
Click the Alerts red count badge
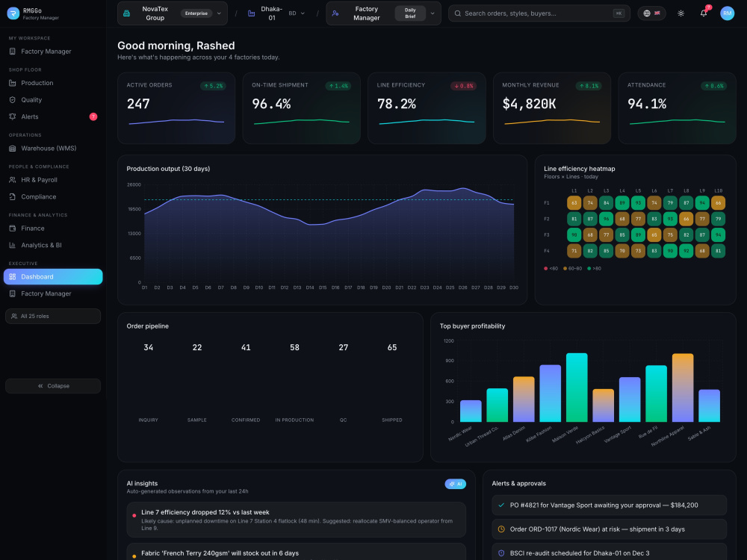(x=93, y=116)
